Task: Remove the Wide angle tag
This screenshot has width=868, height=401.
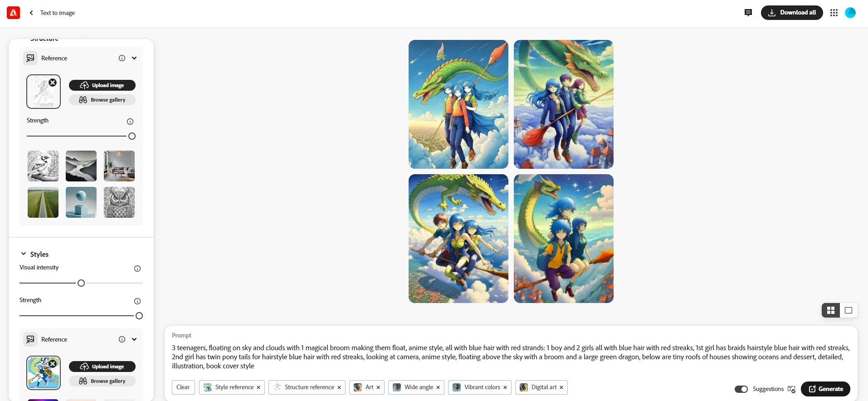Action: (x=438, y=387)
